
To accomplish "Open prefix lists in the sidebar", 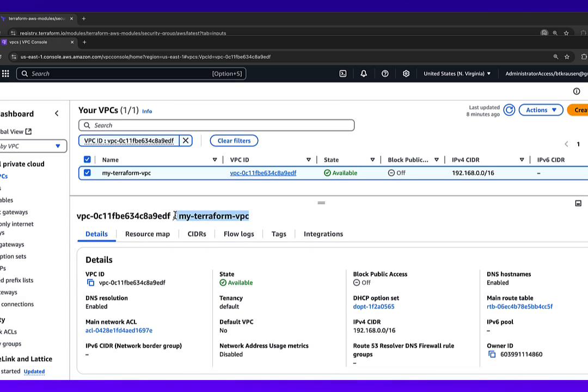I will 16,280.
